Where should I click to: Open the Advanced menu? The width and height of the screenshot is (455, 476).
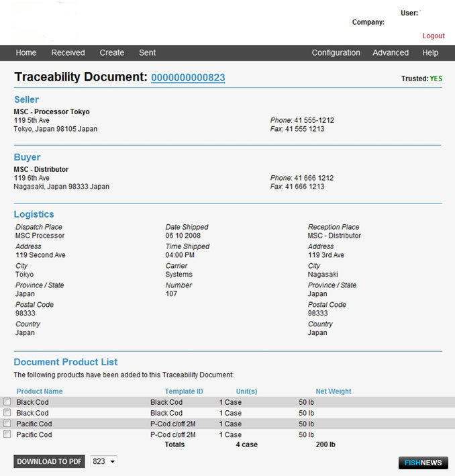tap(391, 53)
